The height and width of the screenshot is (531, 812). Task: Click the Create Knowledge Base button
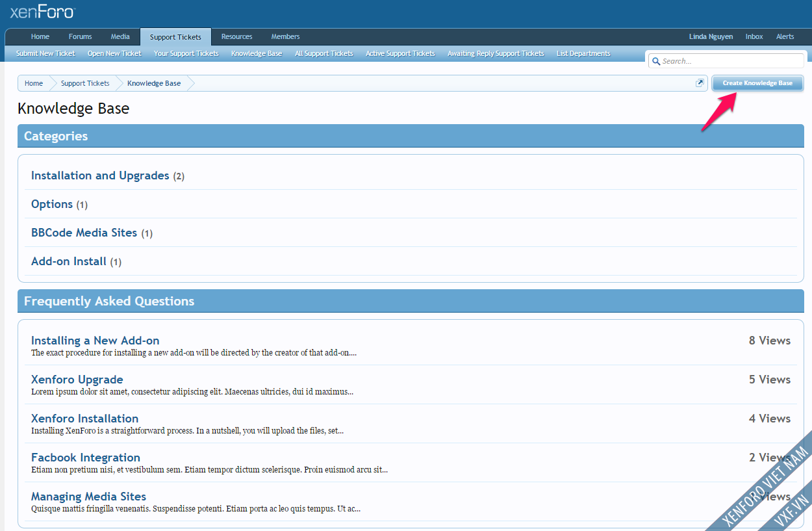click(757, 83)
